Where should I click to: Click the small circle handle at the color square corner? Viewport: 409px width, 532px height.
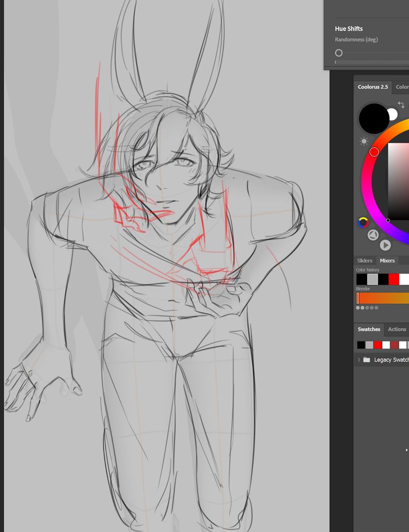click(388, 221)
